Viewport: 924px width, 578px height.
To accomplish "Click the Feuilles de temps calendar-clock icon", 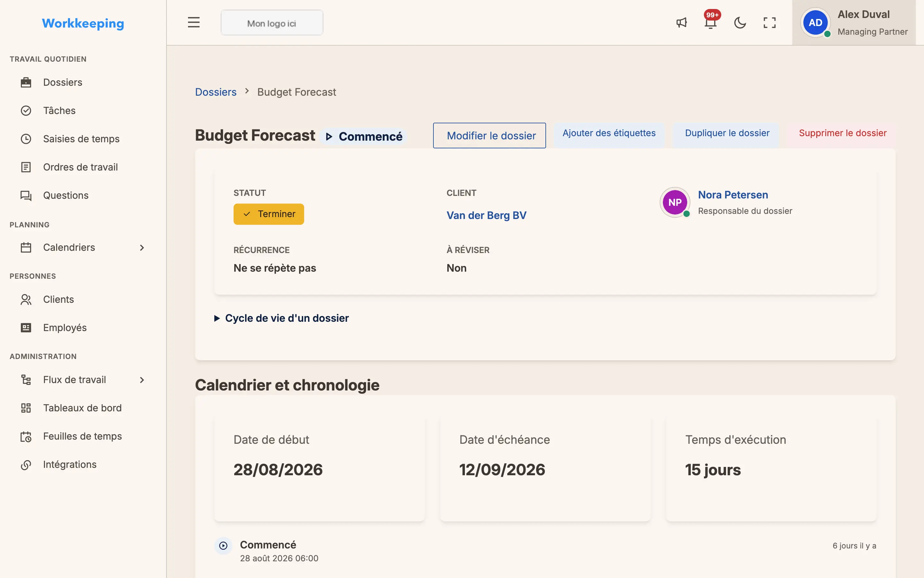I will click(26, 436).
